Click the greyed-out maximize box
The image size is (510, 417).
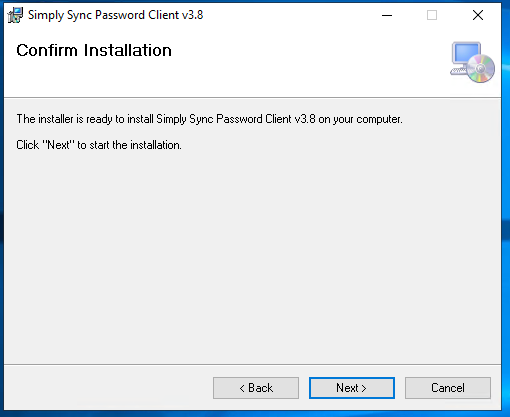pyautogui.click(x=432, y=15)
